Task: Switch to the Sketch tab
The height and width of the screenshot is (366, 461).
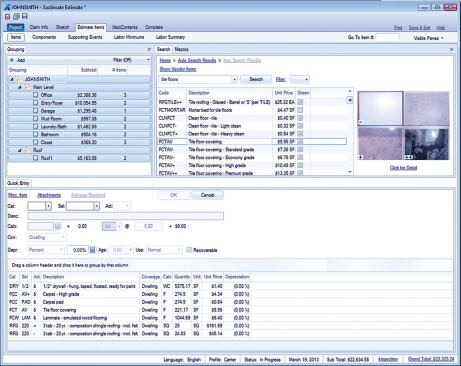Action: (63, 27)
